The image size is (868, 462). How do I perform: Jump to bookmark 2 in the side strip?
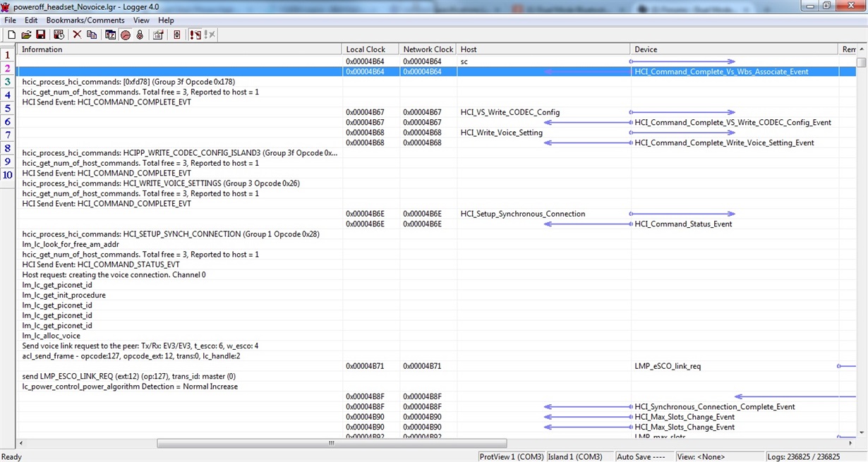coord(8,68)
